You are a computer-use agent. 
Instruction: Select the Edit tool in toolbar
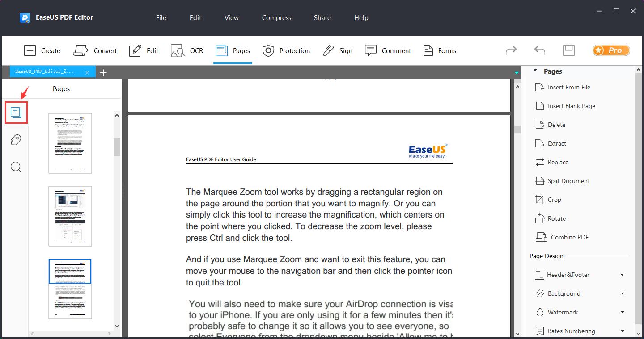[144, 50]
